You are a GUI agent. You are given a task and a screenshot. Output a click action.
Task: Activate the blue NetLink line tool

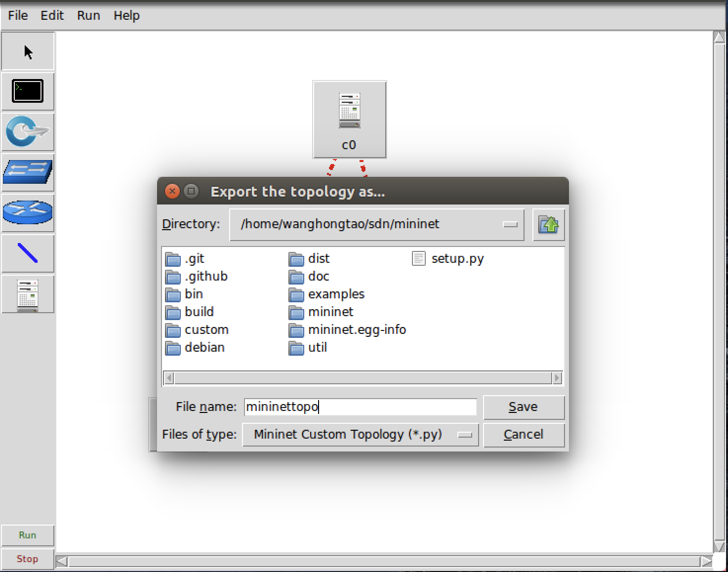coord(28,253)
